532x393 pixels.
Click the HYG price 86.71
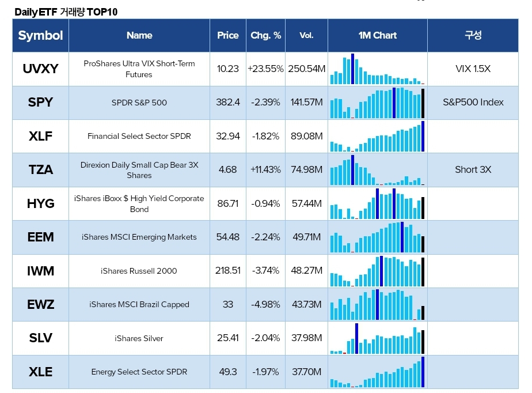(227, 203)
